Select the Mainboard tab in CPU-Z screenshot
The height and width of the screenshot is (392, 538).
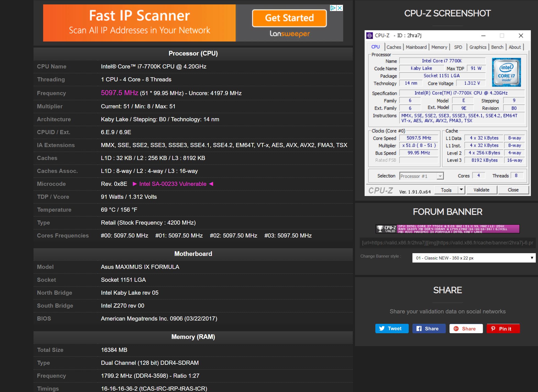(x=416, y=47)
